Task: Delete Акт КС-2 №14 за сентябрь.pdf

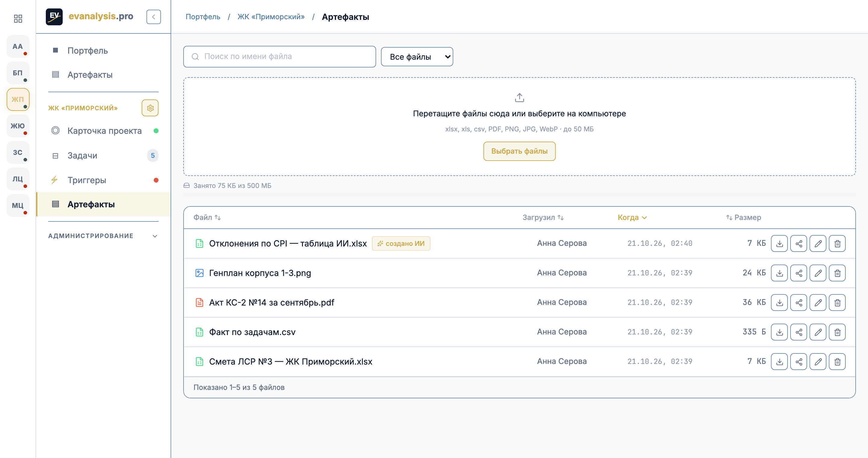Action: tap(837, 303)
